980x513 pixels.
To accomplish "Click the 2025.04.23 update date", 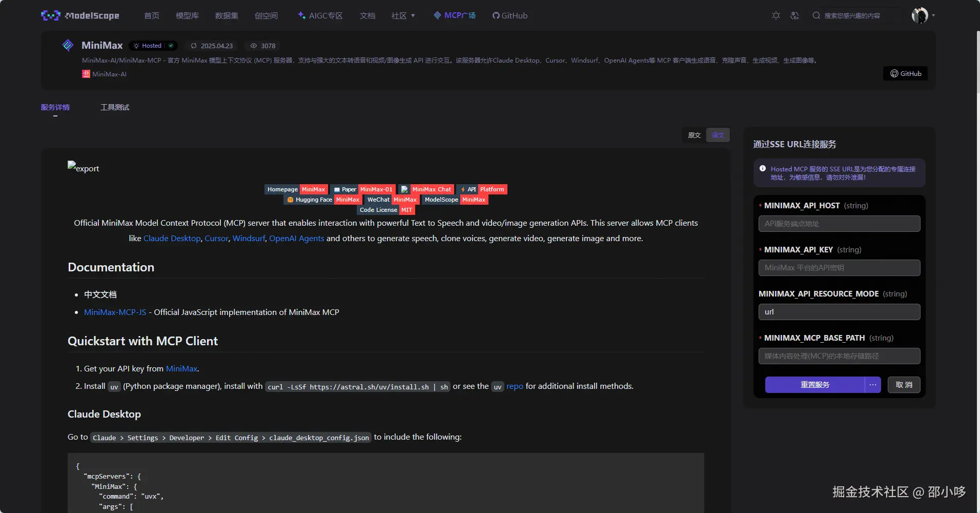I will tap(212, 46).
